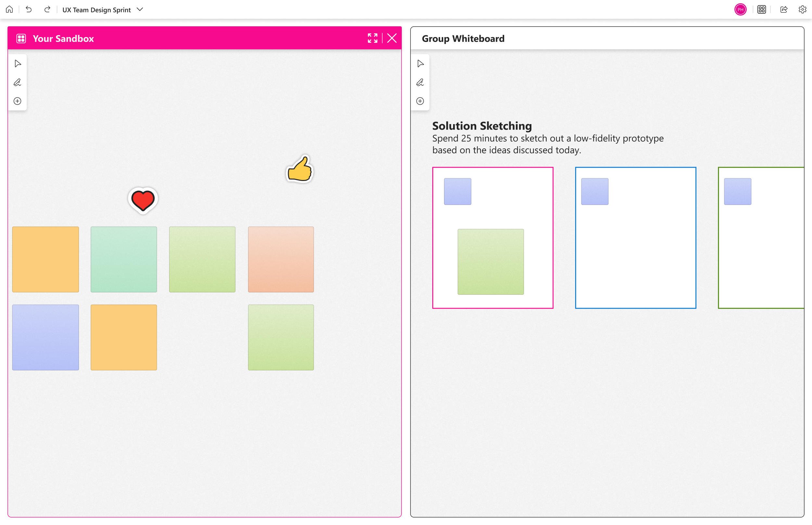Open the PH user avatar
Viewport: 812px width, 525px height.
coord(740,9)
